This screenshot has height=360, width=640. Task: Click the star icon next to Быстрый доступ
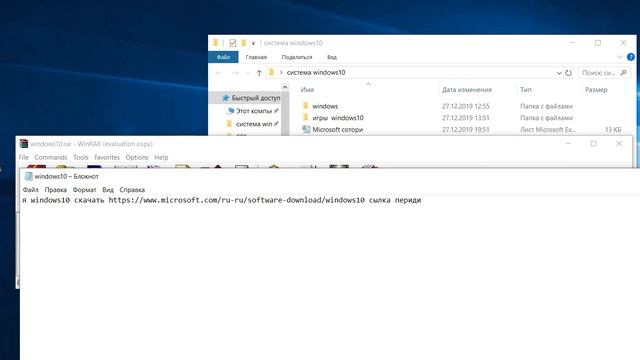(225, 98)
